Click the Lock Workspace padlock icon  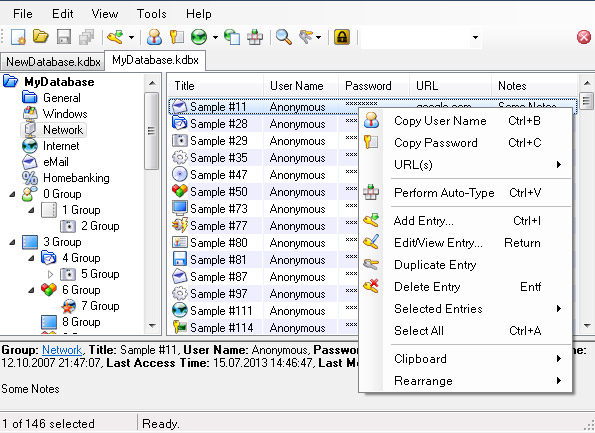point(342,37)
